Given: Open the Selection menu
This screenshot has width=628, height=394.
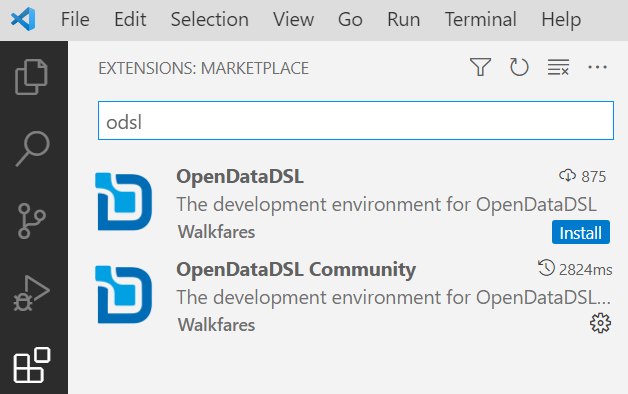Looking at the screenshot, I should [x=209, y=19].
